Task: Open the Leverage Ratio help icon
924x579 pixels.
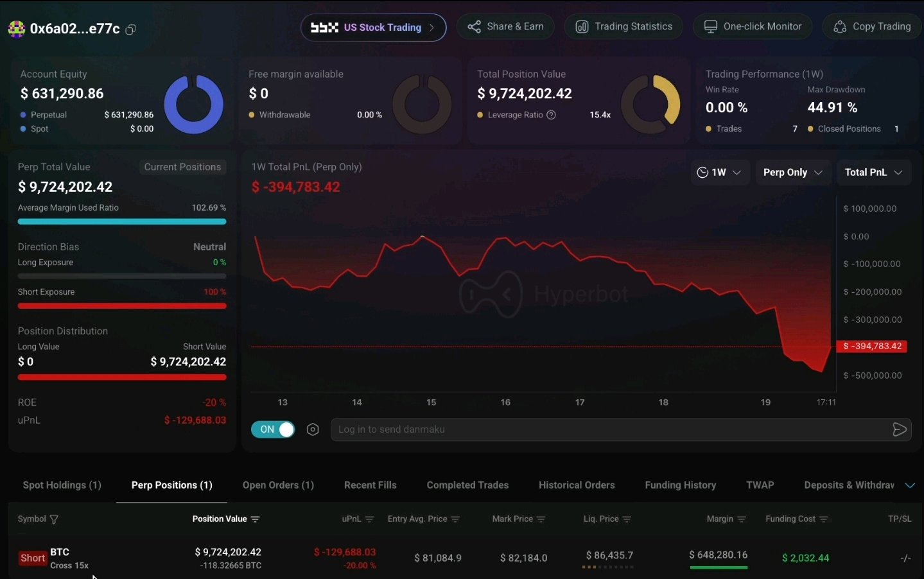Action: tap(551, 115)
